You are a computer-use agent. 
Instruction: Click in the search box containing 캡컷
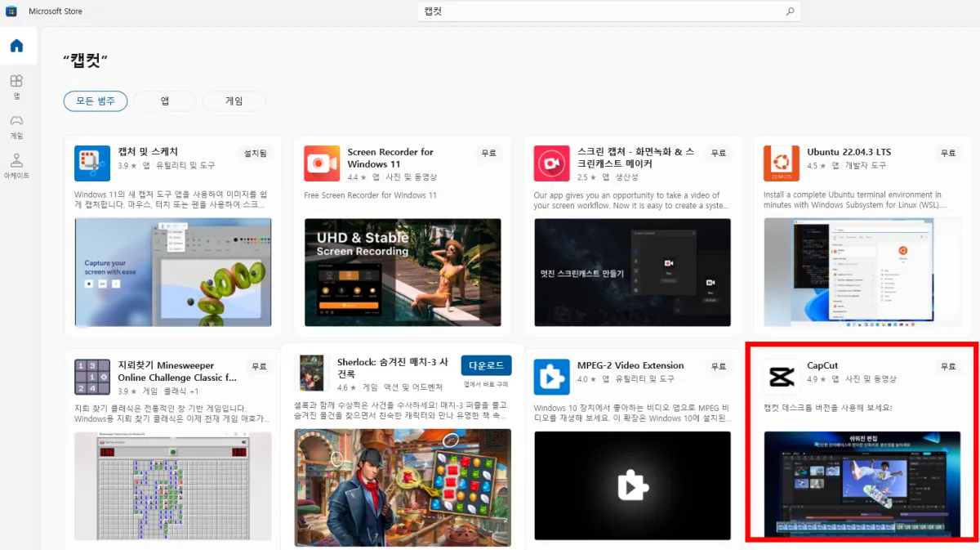[608, 11]
